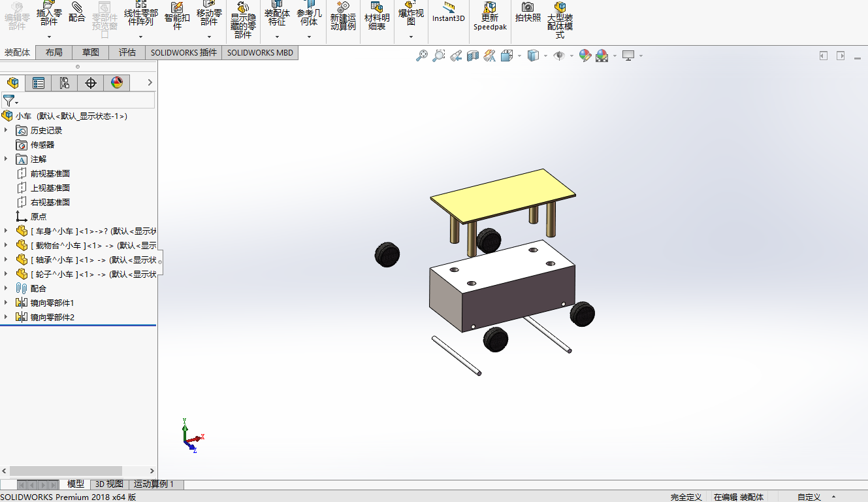This screenshot has height=502, width=868.
Task: Switch to the 布局 ribbon tab
Action: (54, 53)
